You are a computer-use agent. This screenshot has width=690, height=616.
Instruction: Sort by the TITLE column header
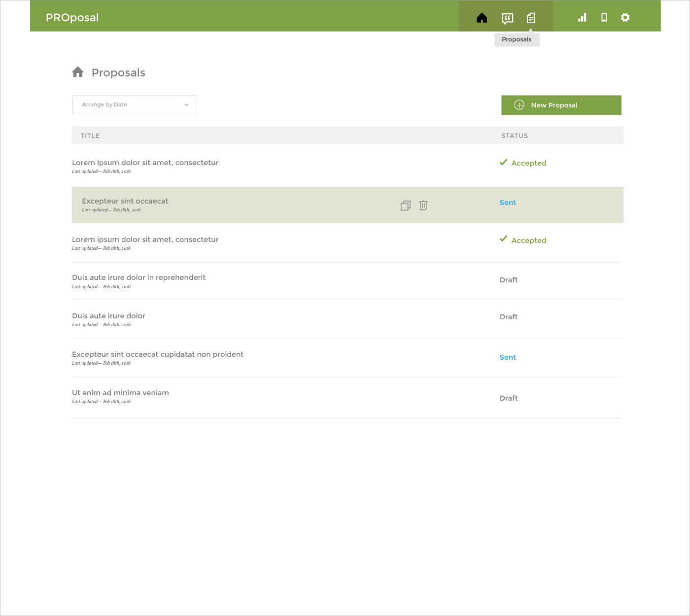pos(90,136)
